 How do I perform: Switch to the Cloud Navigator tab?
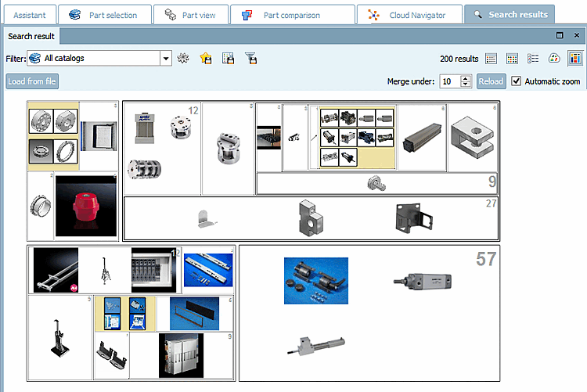[x=409, y=15]
